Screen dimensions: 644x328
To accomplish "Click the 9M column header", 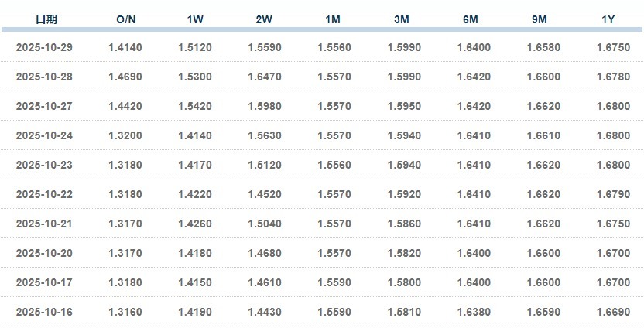I will (540, 19).
